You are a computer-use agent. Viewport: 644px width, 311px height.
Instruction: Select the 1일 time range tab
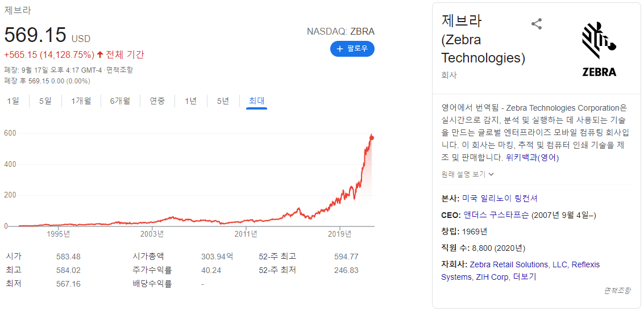tap(13, 101)
